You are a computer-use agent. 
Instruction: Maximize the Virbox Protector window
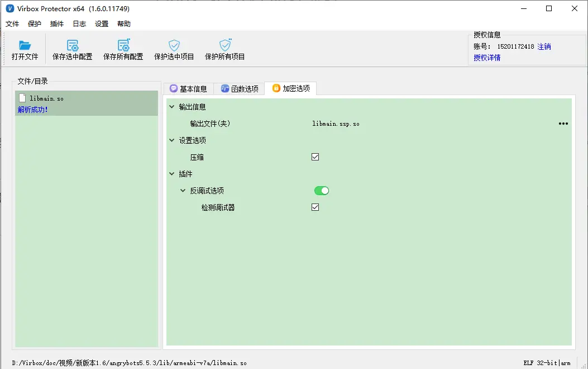[549, 8]
